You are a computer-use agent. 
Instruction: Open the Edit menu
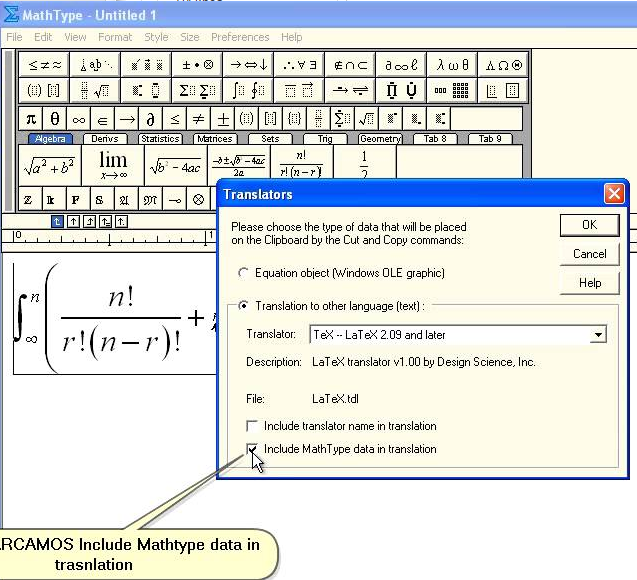pyautogui.click(x=43, y=37)
